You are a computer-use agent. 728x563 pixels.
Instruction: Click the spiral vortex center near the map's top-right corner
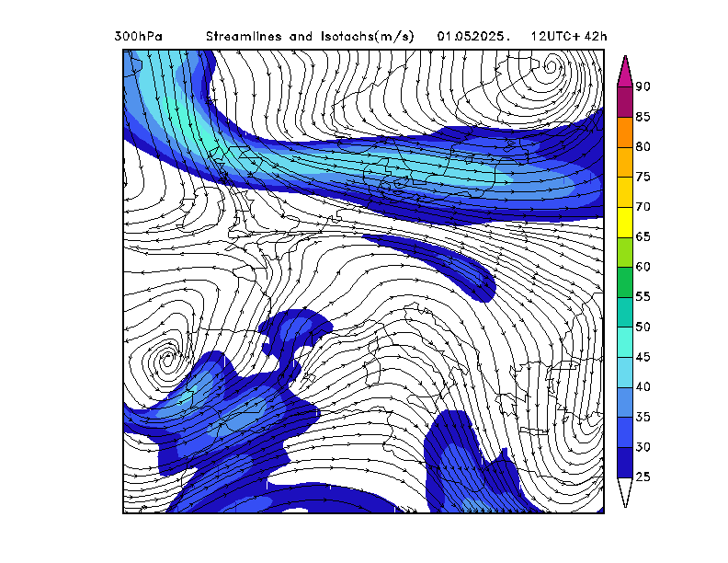coord(552,66)
